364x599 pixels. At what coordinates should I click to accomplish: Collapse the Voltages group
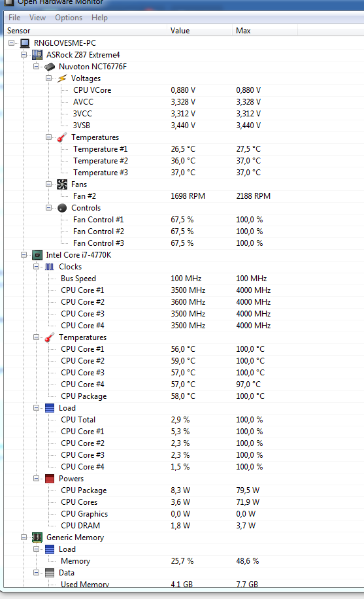pyautogui.click(x=48, y=78)
